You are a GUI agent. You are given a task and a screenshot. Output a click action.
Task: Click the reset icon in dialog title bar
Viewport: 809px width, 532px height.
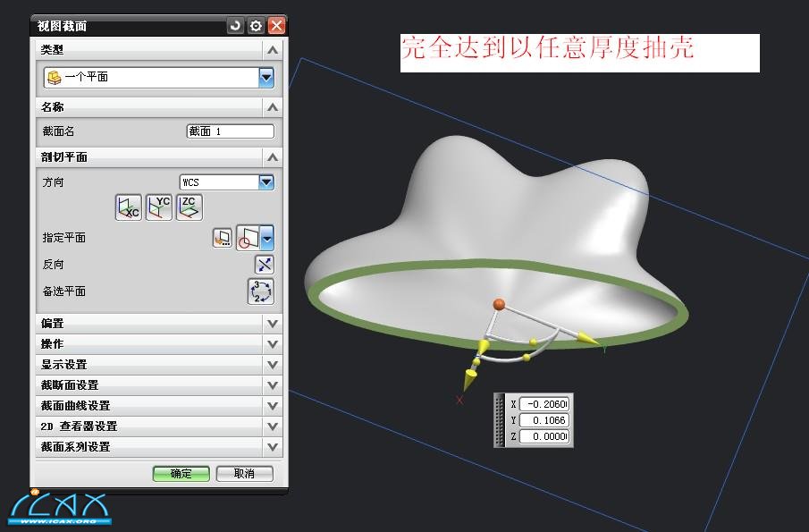click(x=236, y=26)
